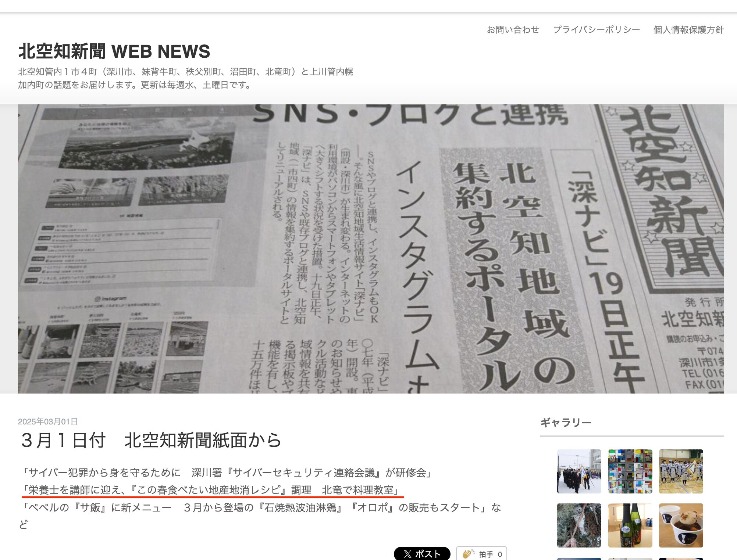Image resolution: width=737 pixels, height=560 pixels.
Task: Click the 北空知新聞 WEB NEWS site title
Action: pos(114,51)
